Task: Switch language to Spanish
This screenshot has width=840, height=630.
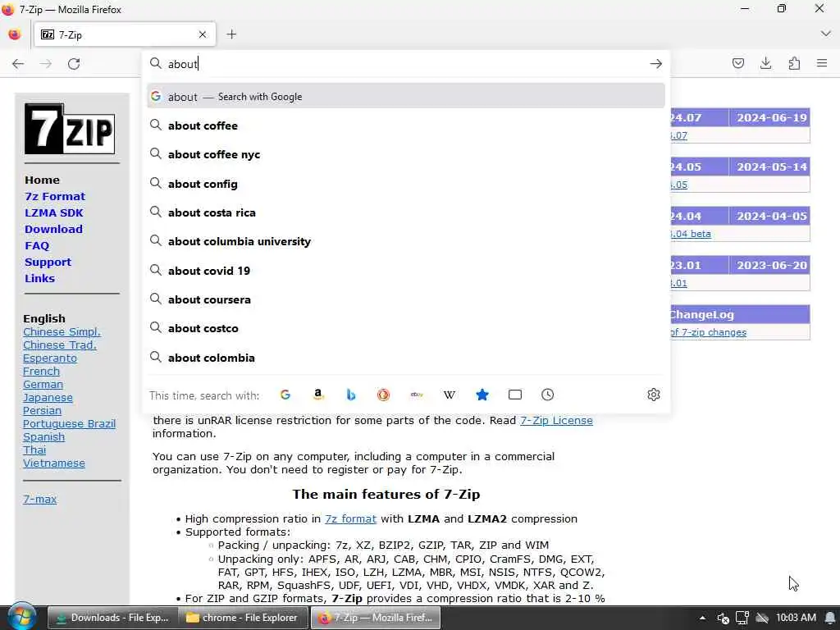Action: pyautogui.click(x=43, y=437)
